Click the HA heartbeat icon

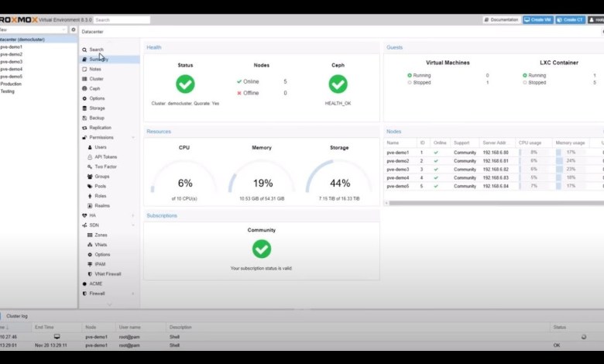point(84,216)
